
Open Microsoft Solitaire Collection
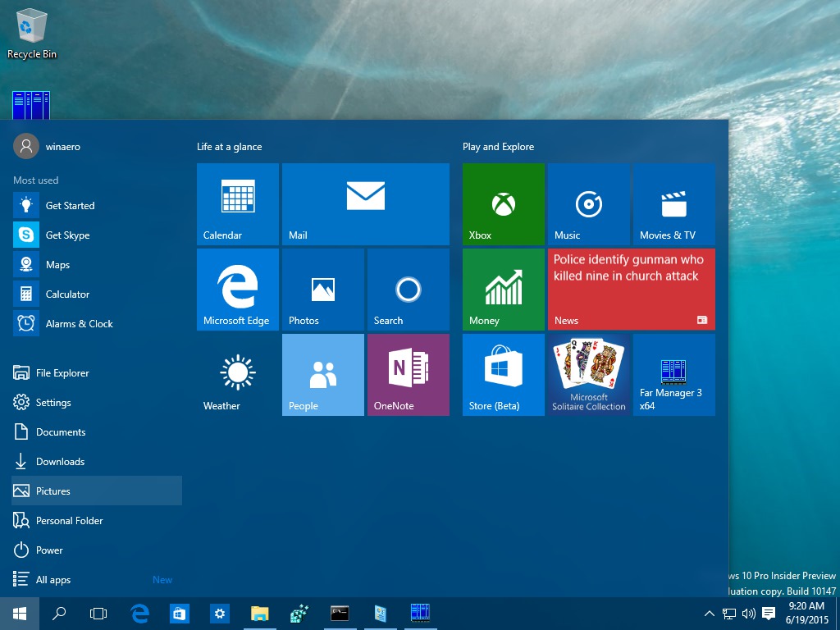tap(588, 374)
